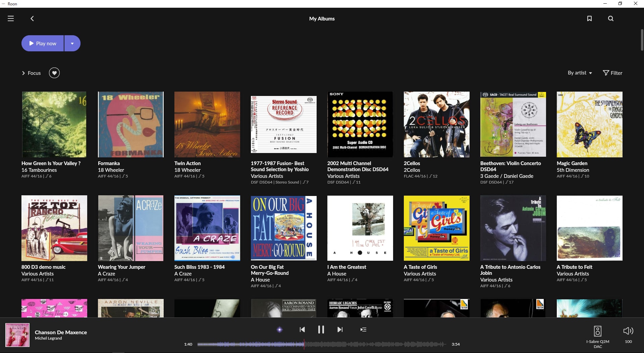The width and height of the screenshot is (644, 353).
Task: Open the volume speaker control
Action: [628, 331]
